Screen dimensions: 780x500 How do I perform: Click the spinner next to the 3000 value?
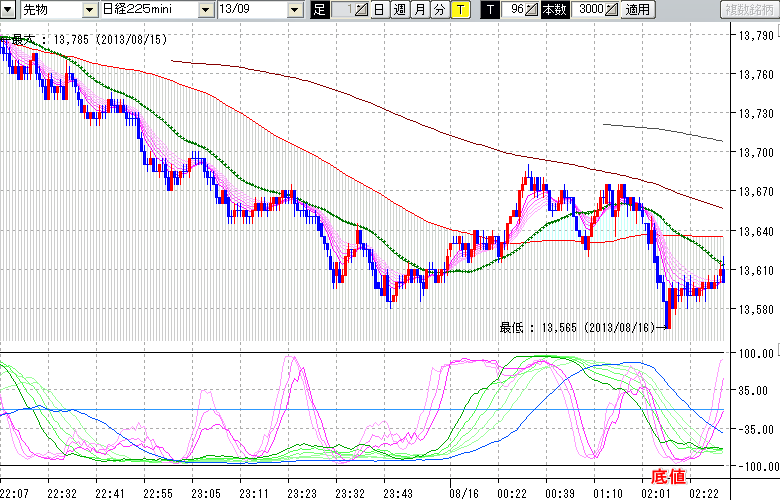612,10
